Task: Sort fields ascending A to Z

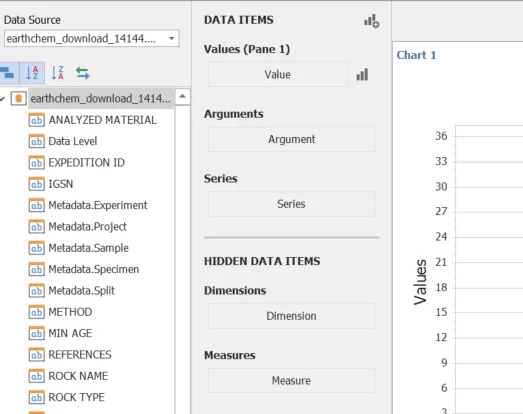Action: click(x=32, y=73)
